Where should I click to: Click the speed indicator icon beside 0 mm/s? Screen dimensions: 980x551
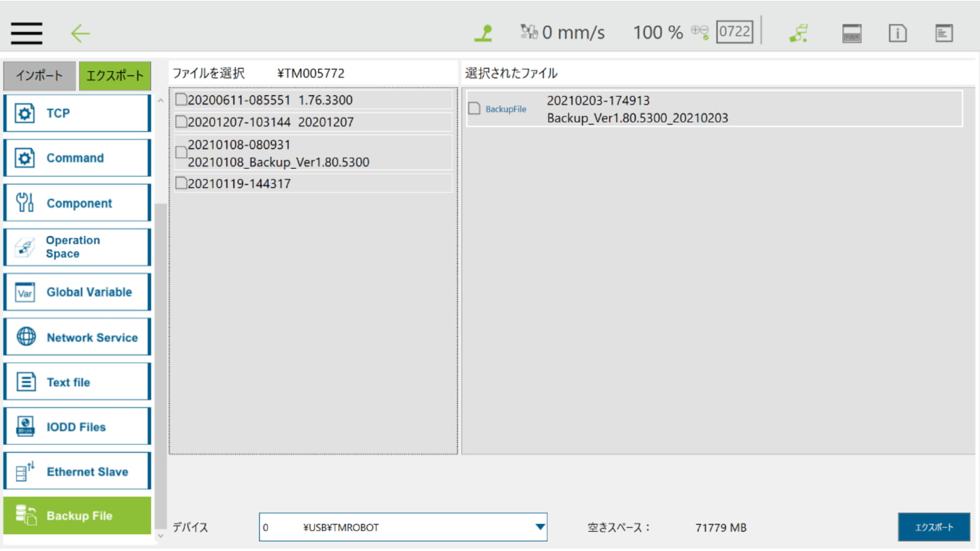529,32
